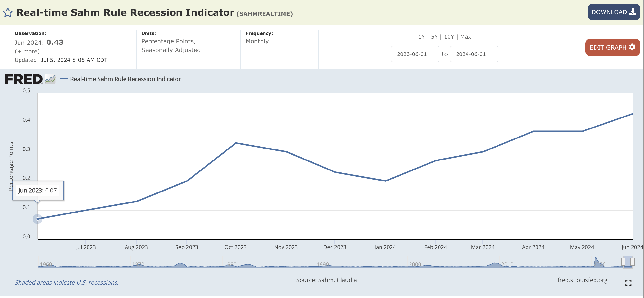
Task: Select the Max date range
Action: coord(466,37)
